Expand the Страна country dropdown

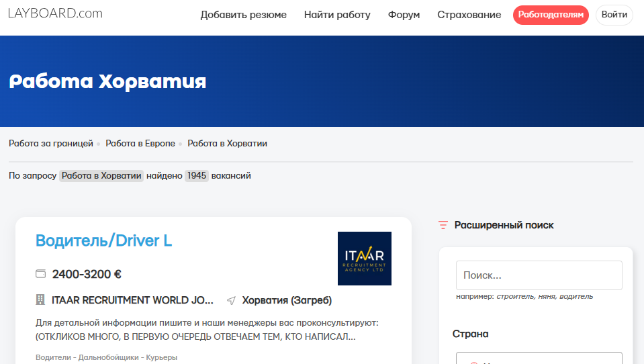[539, 358]
